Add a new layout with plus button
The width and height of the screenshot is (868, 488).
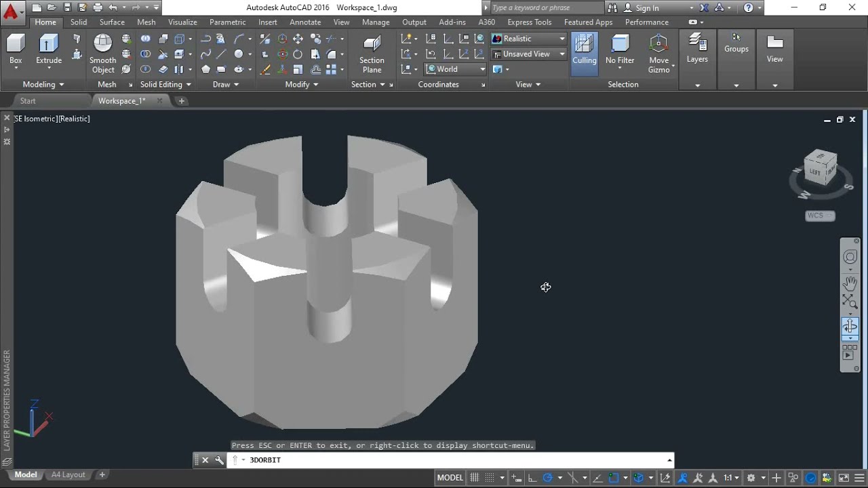coord(102,475)
